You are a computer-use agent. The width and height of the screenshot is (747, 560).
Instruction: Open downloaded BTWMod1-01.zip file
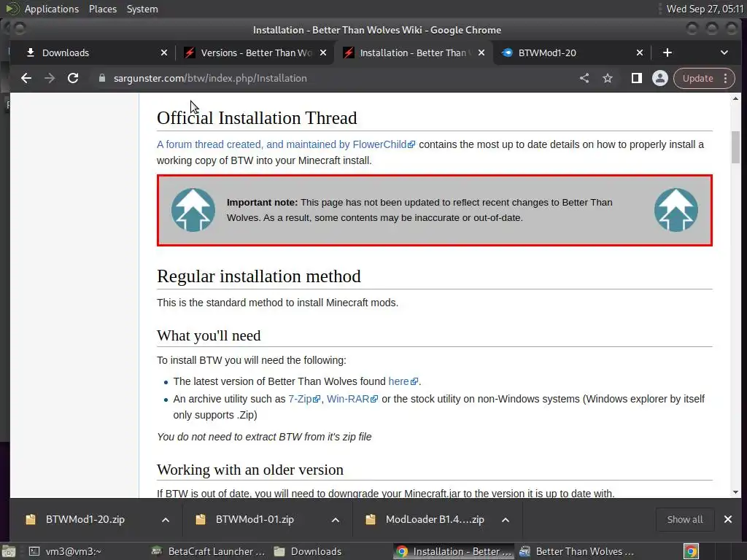(x=255, y=519)
